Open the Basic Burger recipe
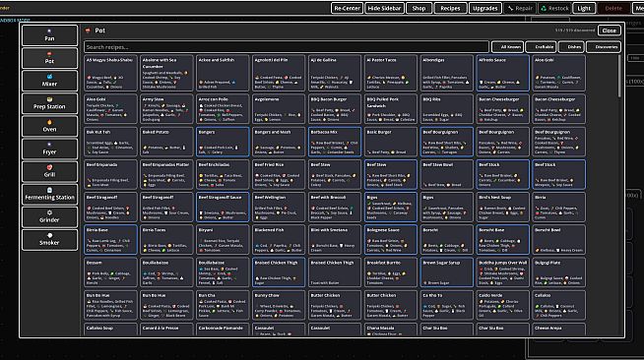Screen dimensions: 644x360 point(391,142)
